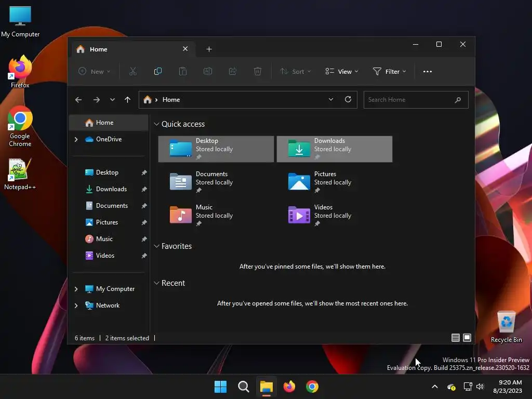Select Downloads folder in Quick access
This screenshot has width=532, height=399.
pos(335,149)
